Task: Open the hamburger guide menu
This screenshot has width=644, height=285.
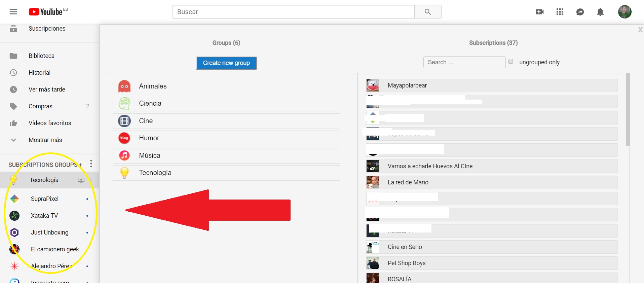Action: coord(13,12)
